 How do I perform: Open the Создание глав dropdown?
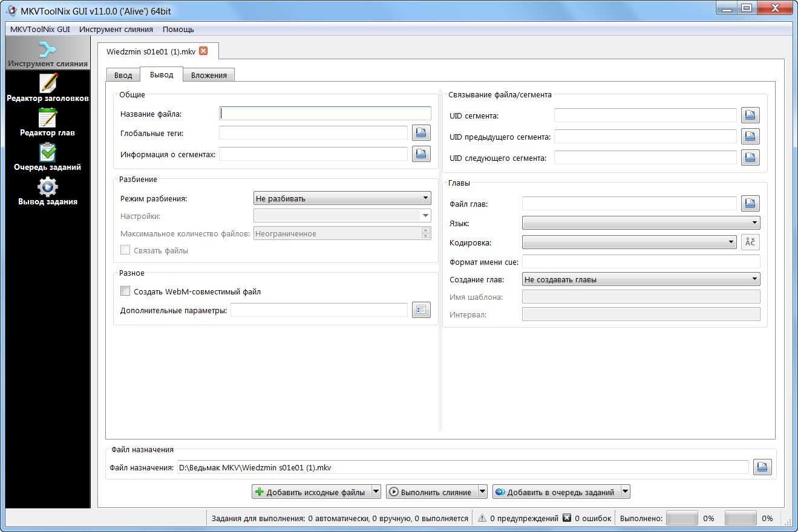point(641,279)
